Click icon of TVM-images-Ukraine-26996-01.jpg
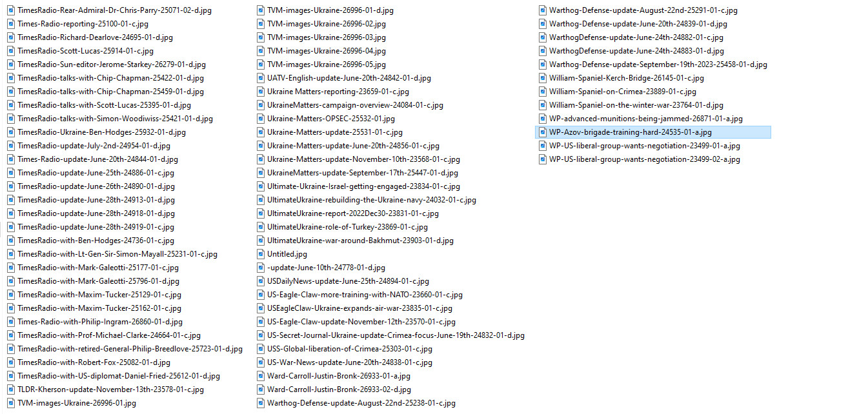The width and height of the screenshot is (868, 414). [11, 403]
